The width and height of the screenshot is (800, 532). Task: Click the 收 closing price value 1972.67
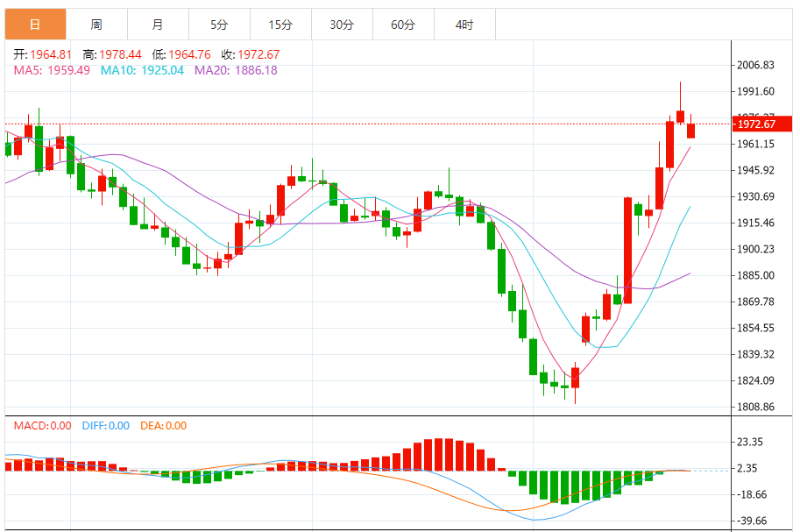[x=258, y=54]
